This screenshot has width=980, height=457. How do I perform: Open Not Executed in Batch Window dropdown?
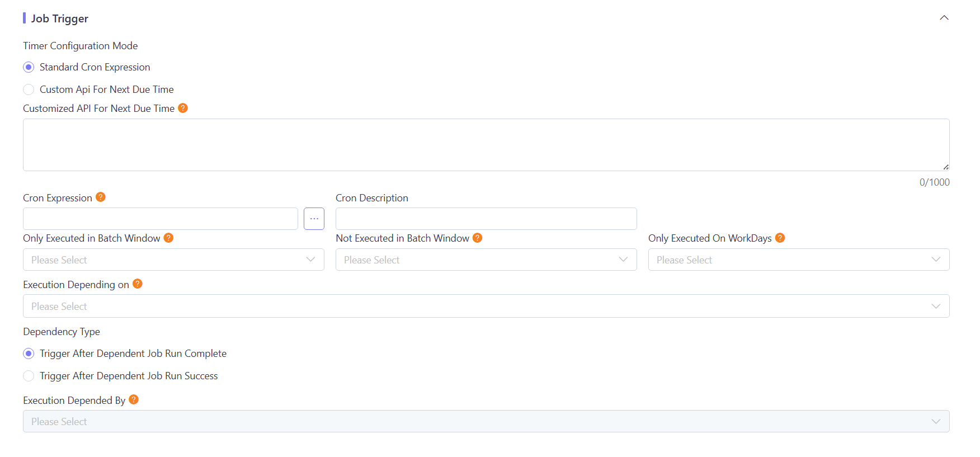[x=486, y=260]
